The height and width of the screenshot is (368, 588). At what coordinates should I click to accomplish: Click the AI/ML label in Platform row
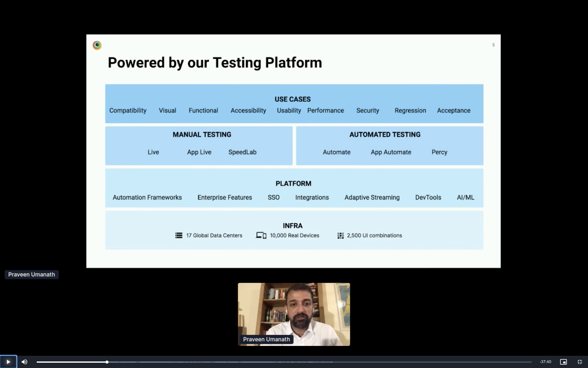pos(465,197)
